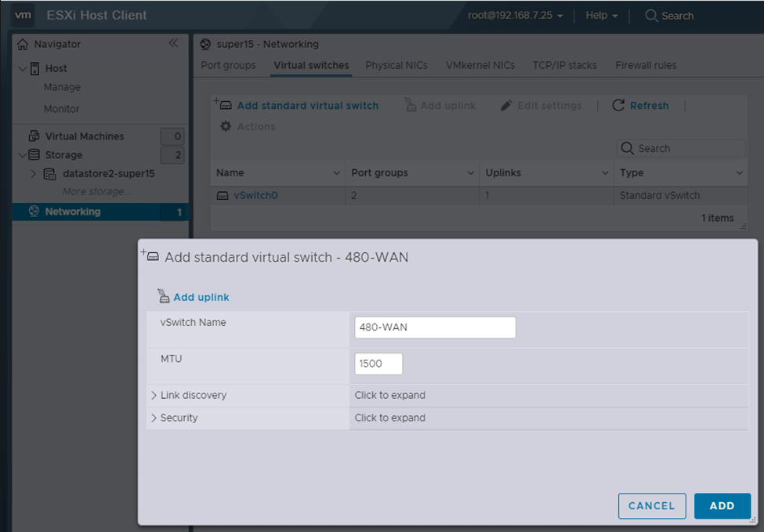Switch to the Port groups tab
Viewport: 764px width, 532px height.
[x=228, y=65]
